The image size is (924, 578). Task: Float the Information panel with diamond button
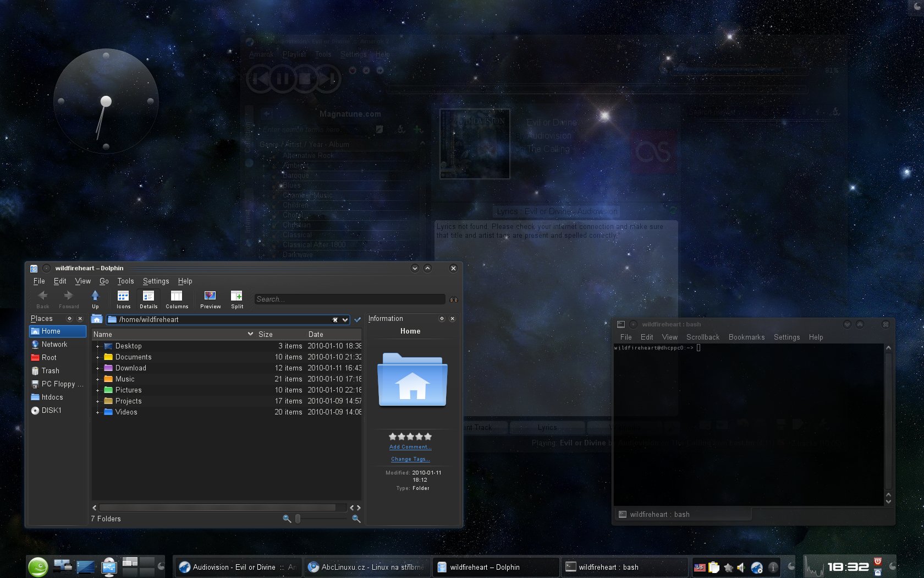[x=442, y=319]
